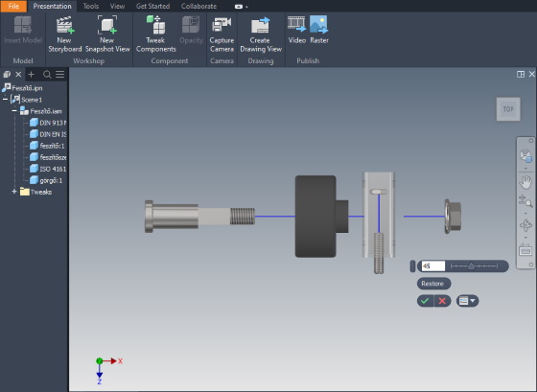The width and height of the screenshot is (537, 392).
Task: Expand the Tweaks folder
Action: pos(14,192)
